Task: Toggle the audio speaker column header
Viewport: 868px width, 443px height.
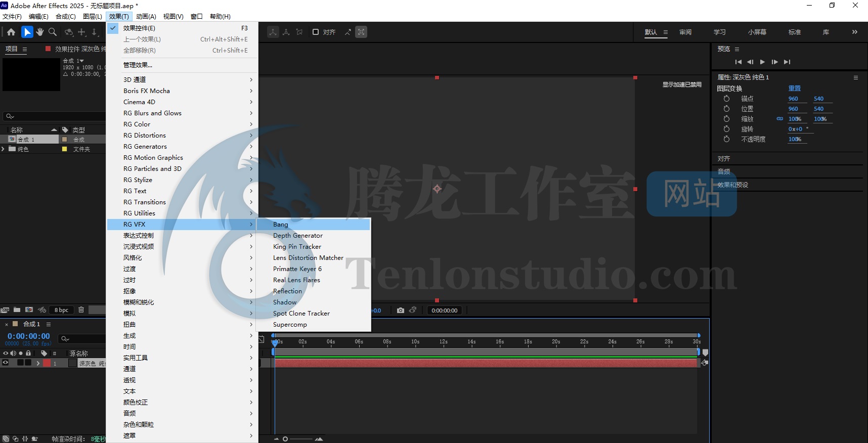Action: coord(13,353)
